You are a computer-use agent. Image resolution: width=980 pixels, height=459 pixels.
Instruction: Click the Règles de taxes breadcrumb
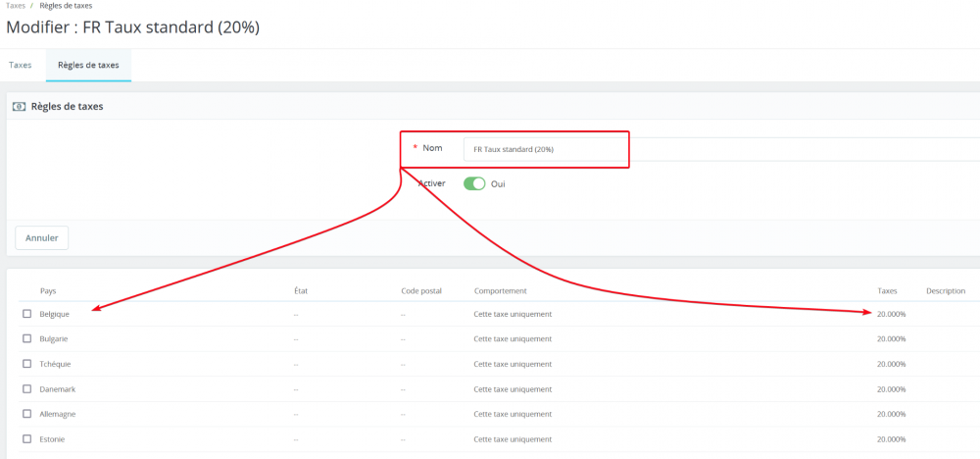coord(66,5)
